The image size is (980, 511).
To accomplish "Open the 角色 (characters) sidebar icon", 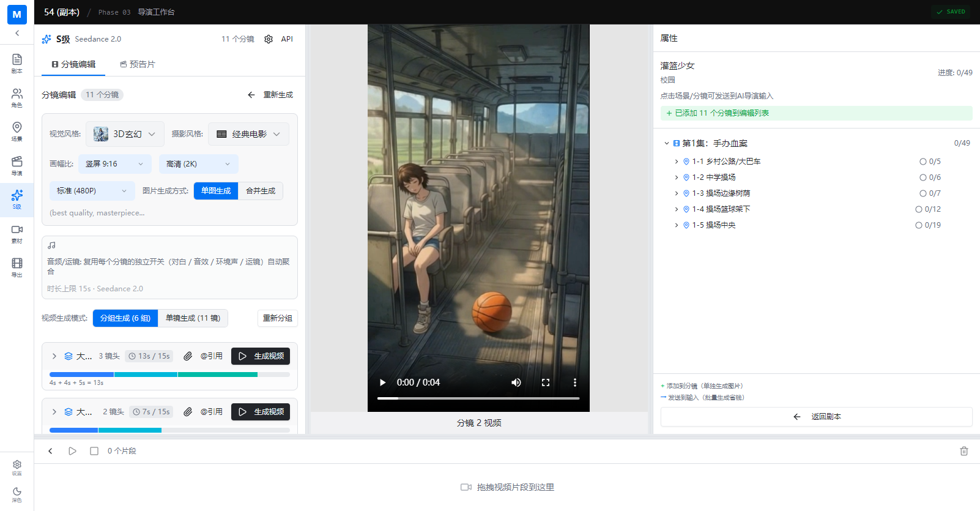I will coord(17,97).
